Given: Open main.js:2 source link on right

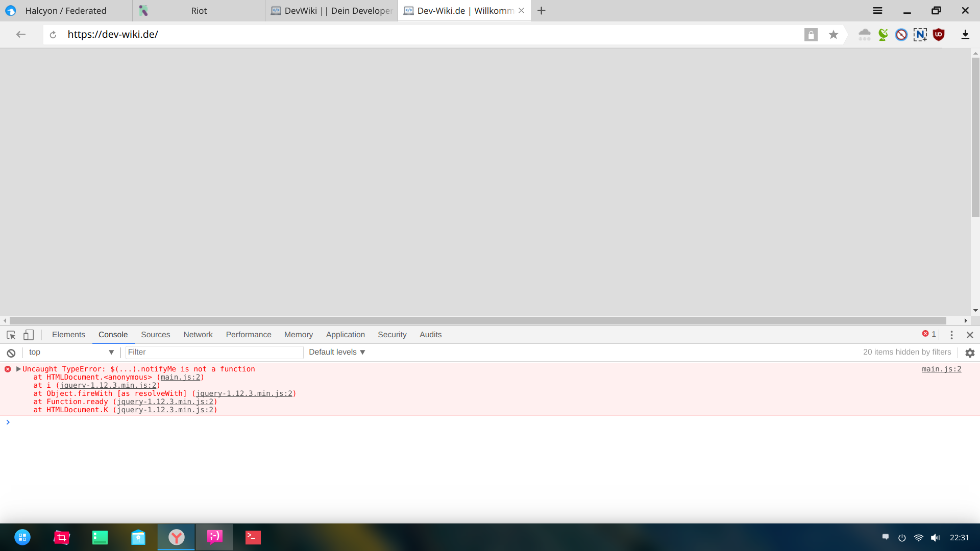Looking at the screenshot, I should (x=941, y=369).
